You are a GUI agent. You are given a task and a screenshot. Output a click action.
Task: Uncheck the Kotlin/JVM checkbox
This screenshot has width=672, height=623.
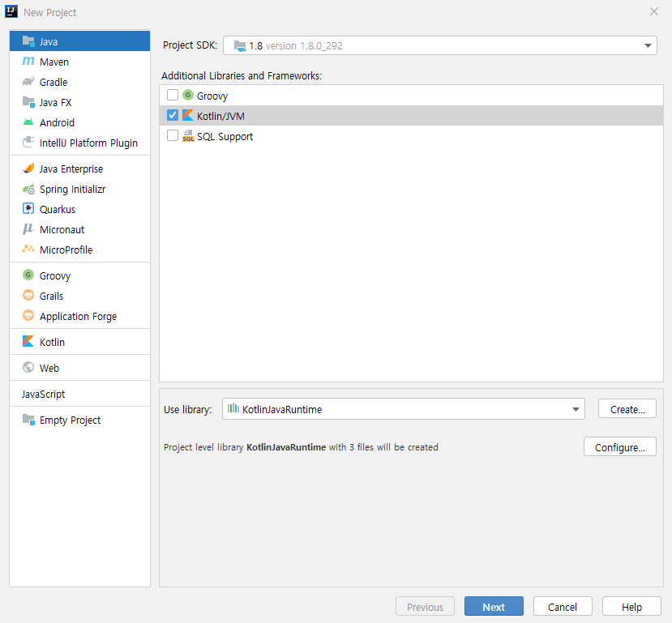(173, 115)
